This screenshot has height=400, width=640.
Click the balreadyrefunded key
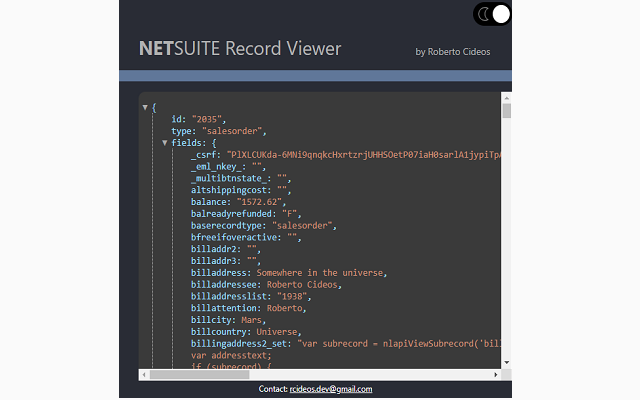pyautogui.click(x=231, y=214)
